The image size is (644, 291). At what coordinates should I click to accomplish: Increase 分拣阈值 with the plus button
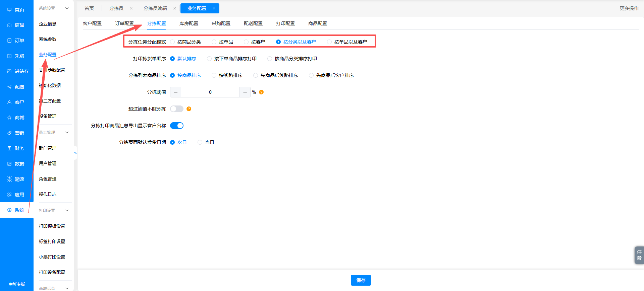tap(245, 92)
